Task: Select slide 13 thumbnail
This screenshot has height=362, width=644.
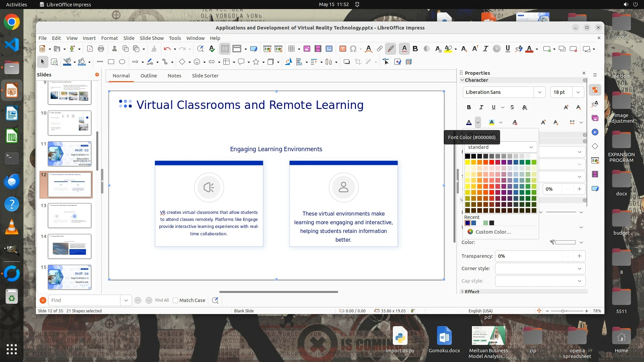Action: point(69,215)
